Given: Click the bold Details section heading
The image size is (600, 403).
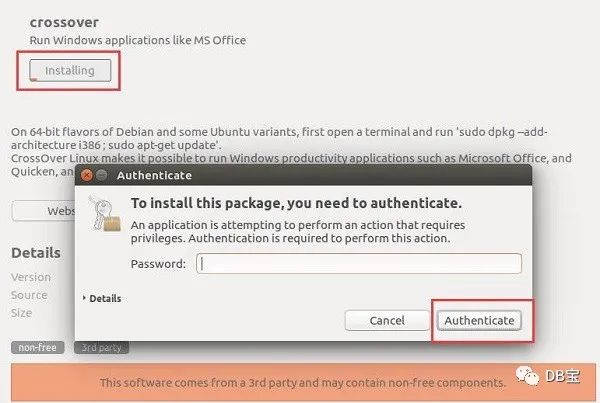Looking at the screenshot, I should pos(36,253).
